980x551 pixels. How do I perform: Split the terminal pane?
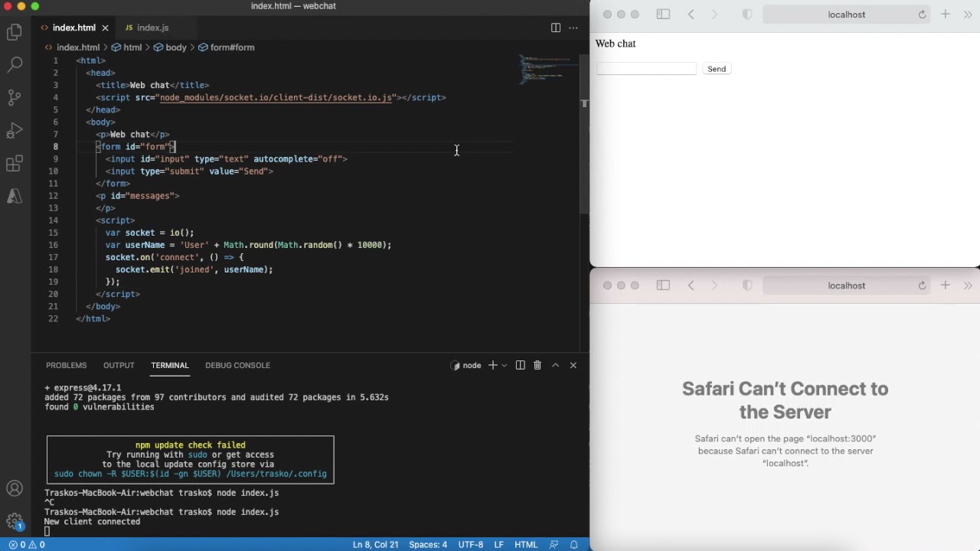point(520,365)
